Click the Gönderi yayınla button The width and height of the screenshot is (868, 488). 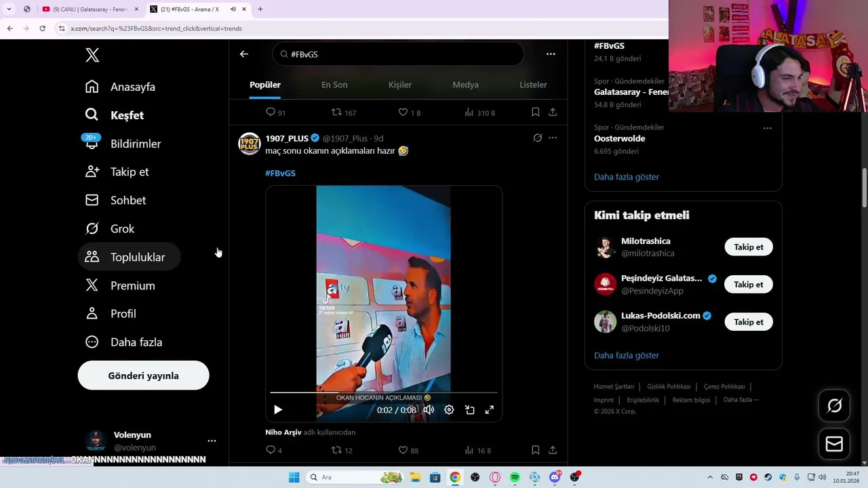(x=143, y=375)
